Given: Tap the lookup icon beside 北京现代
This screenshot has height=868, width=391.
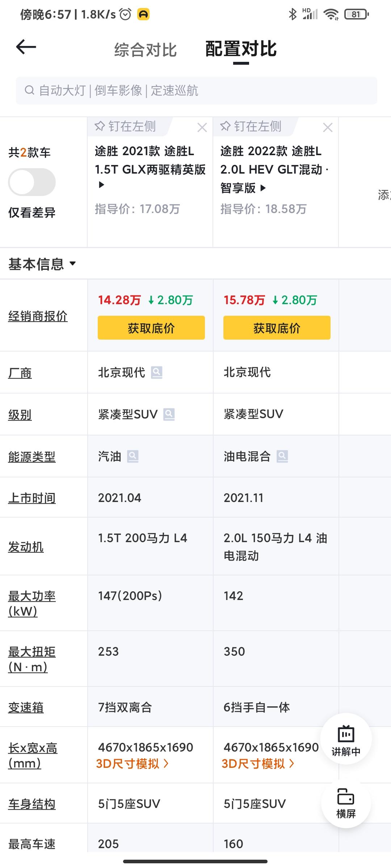Looking at the screenshot, I should tap(156, 373).
